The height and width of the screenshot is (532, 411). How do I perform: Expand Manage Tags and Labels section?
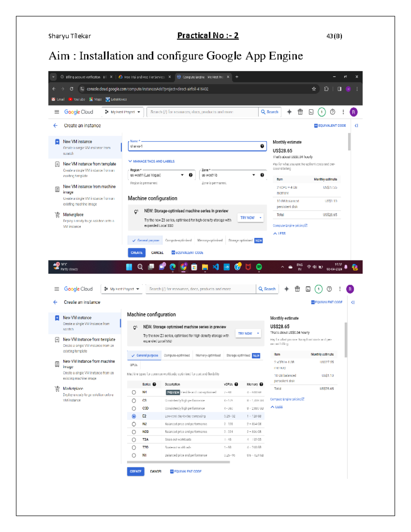151,161
